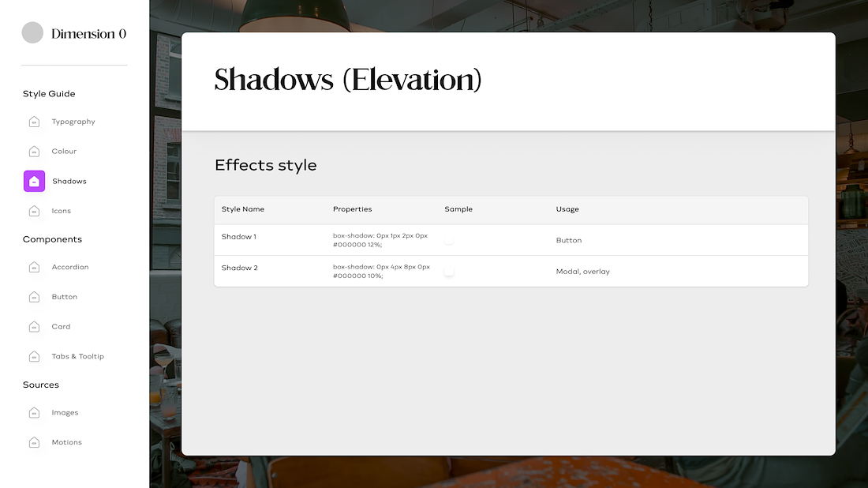Image resolution: width=868 pixels, height=488 pixels.
Task: Click the Button house icon in the sidebar
Action: pyautogui.click(x=34, y=297)
